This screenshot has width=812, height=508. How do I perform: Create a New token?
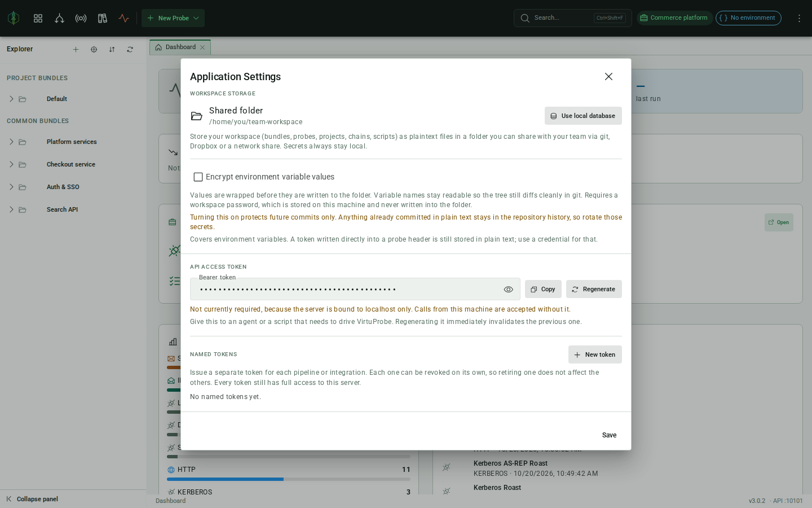[x=595, y=354]
